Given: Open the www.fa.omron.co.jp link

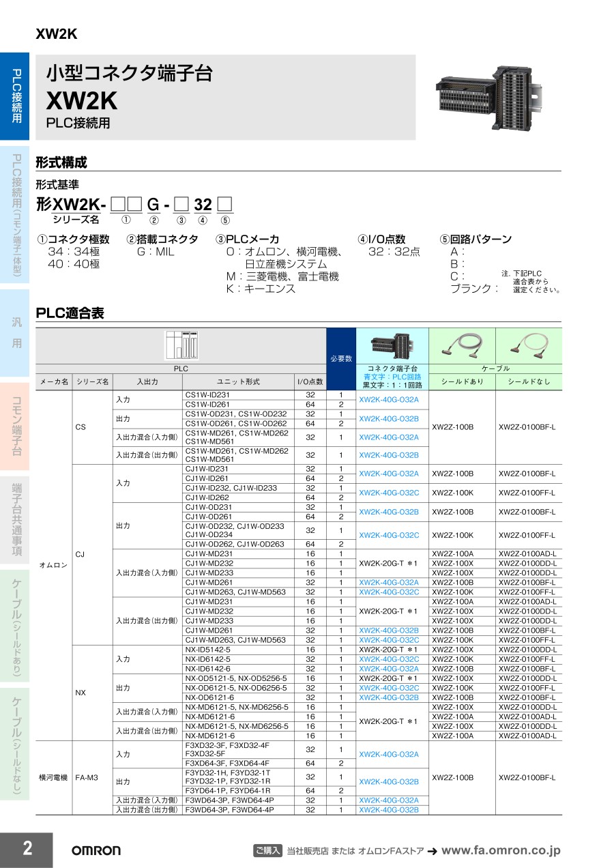Looking at the screenshot, I should (x=501, y=850).
